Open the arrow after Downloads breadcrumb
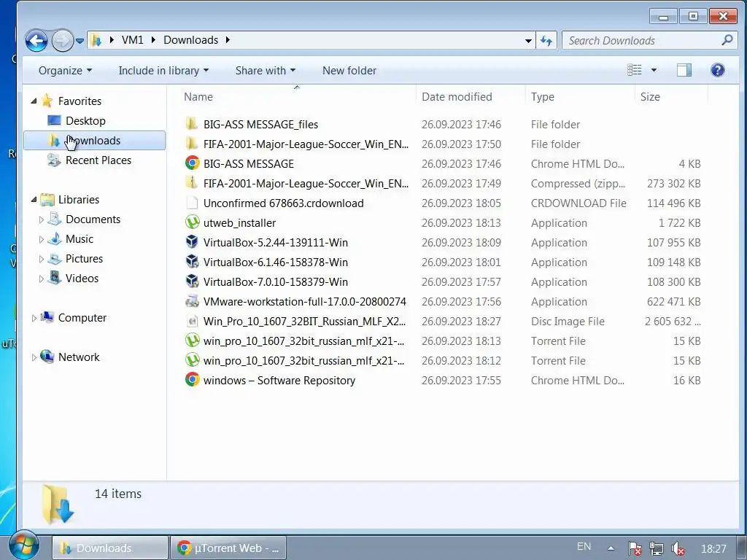The height and width of the screenshot is (560, 747). coord(228,40)
